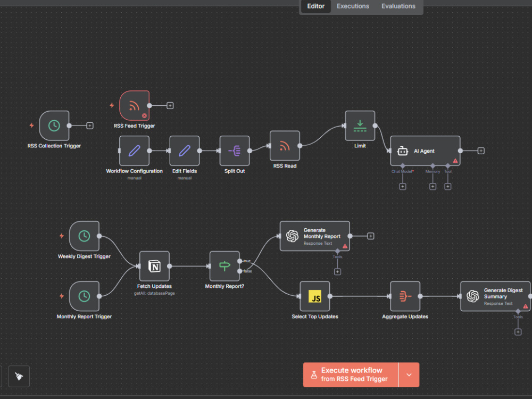Open the Notion Fetch Updates node

[154, 266]
